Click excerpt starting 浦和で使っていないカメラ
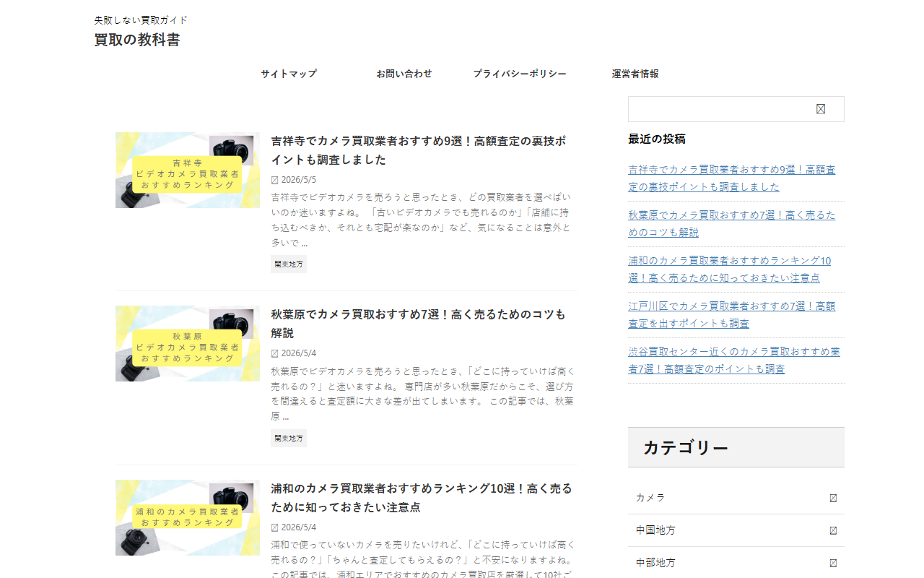The width and height of the screenshot is (924, 578). tap(422, 559)
